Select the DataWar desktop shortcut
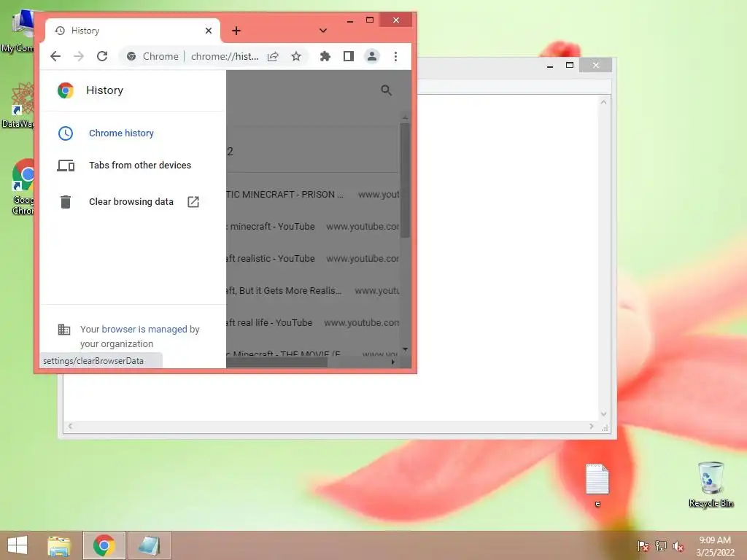747x560 pixels. pyautogui.click(x=18, y=106)
